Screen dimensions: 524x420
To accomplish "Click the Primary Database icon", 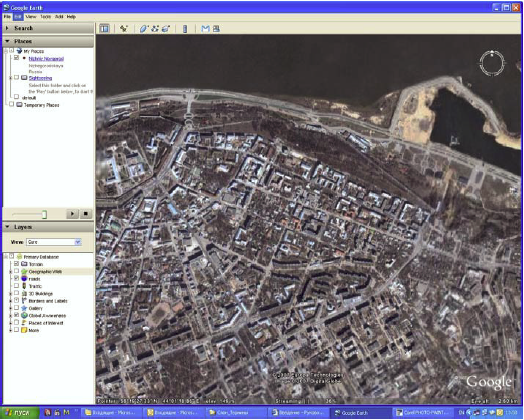I will pos(19,256).
